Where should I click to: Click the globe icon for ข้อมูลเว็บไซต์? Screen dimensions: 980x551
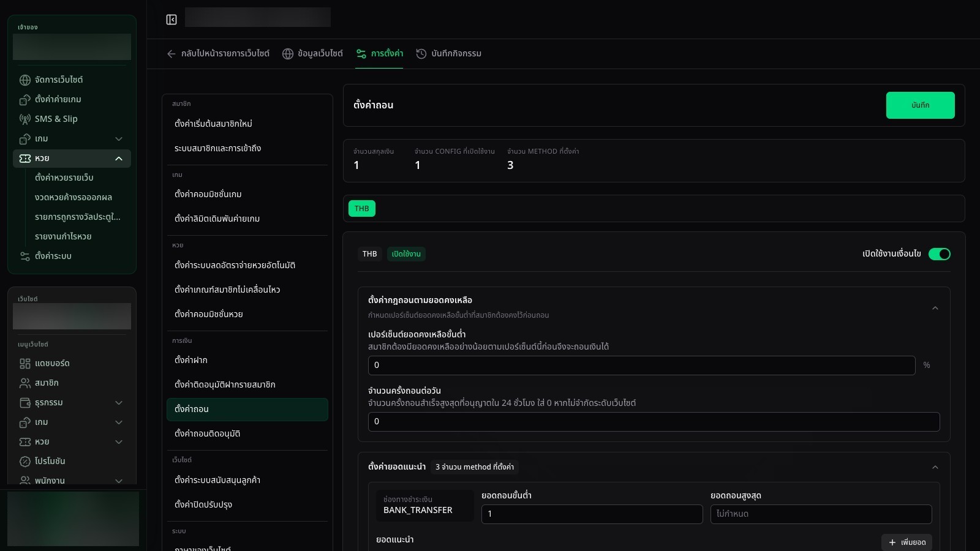pyautogui.click(x=288, y=54)
